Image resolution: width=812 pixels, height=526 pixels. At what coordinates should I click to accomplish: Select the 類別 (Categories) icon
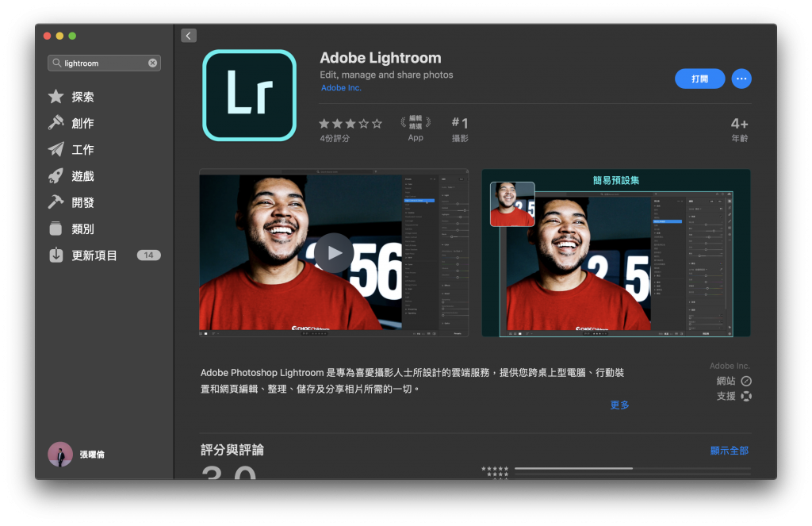[56, 228]
